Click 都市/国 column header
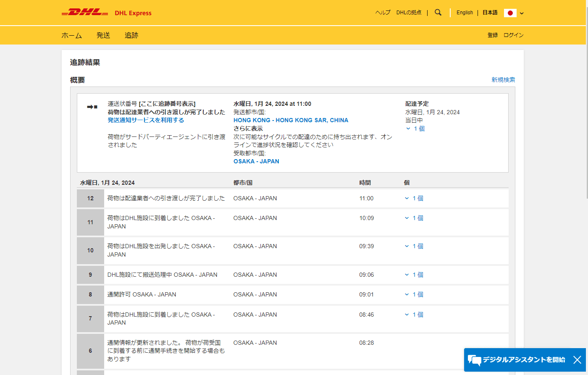588x375 pixels. point(243,183)
